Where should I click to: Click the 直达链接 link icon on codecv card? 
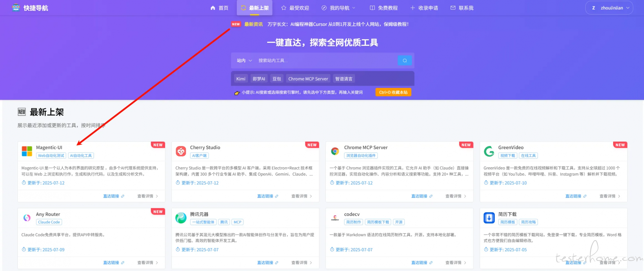(x=431, y=263)
